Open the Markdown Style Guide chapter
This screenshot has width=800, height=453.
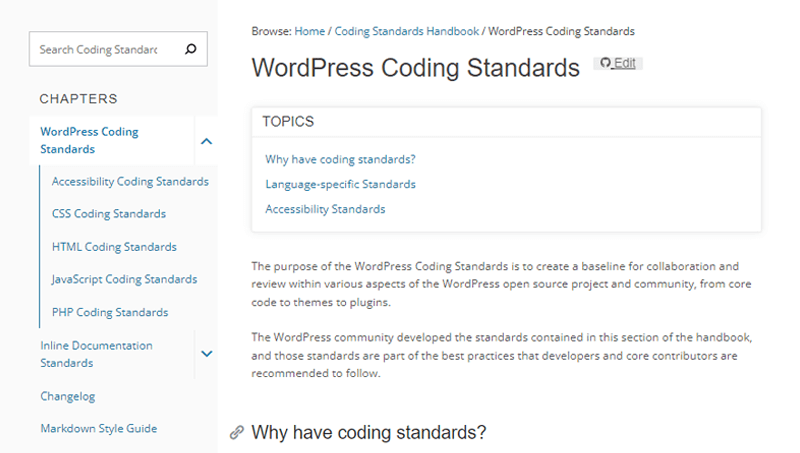pyautogui.click(x=99, y=429)
